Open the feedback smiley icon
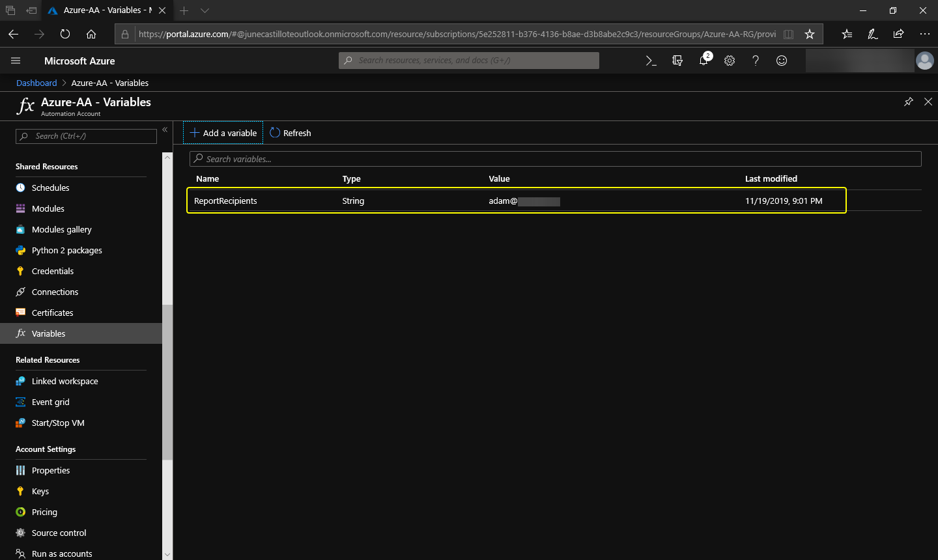The width and height of the screenshot is (938, 560). point(782,61)
